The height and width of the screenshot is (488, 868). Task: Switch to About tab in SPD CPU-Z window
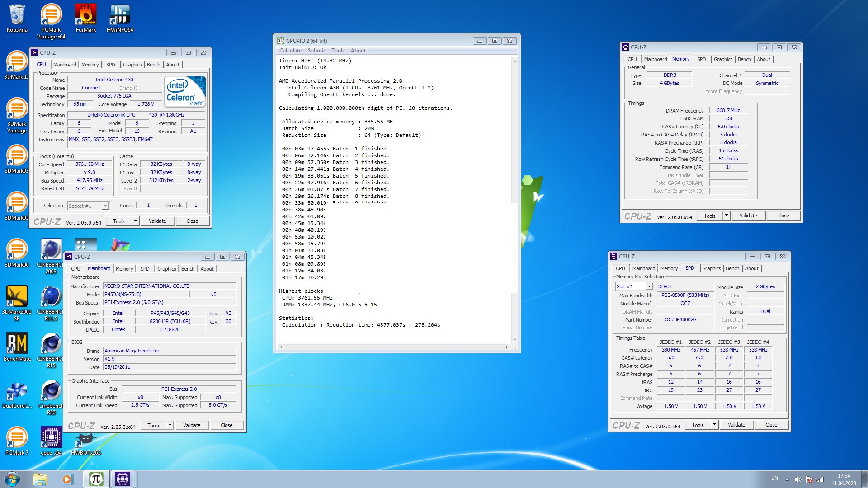pos(752,268)
